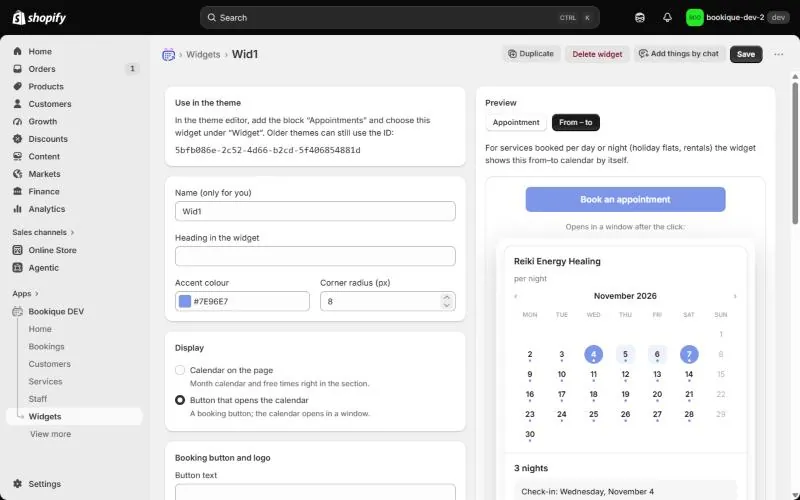Viewport: 800px width, 500px height.
Task: Decrease the corner radius value
Action: pos(446,305)
